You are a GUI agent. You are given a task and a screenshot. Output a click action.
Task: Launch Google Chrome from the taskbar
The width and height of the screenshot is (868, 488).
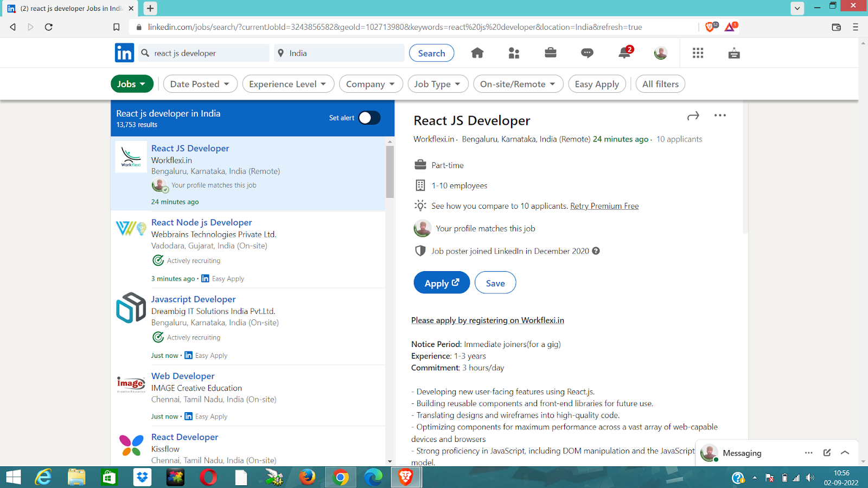[x=341, y=477]
